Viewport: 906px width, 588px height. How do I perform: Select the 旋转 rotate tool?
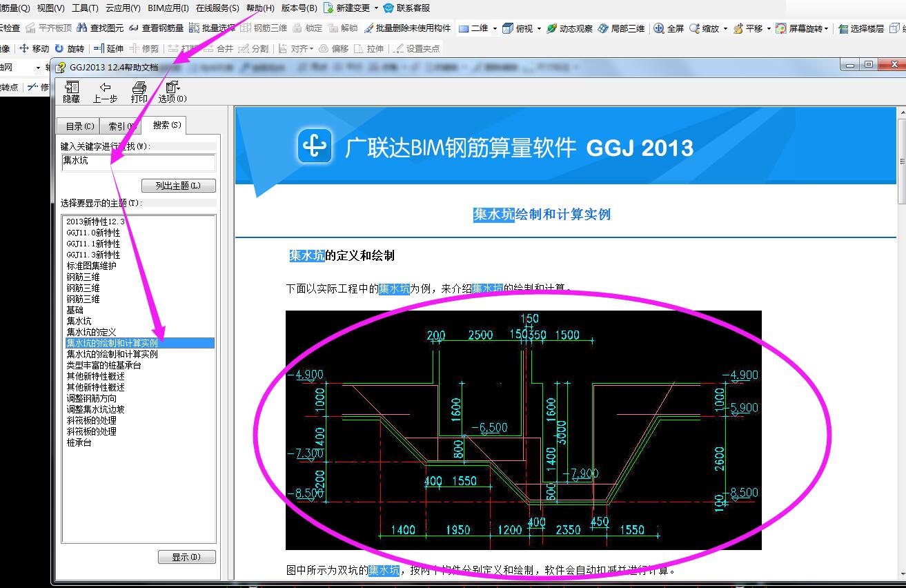69,48
